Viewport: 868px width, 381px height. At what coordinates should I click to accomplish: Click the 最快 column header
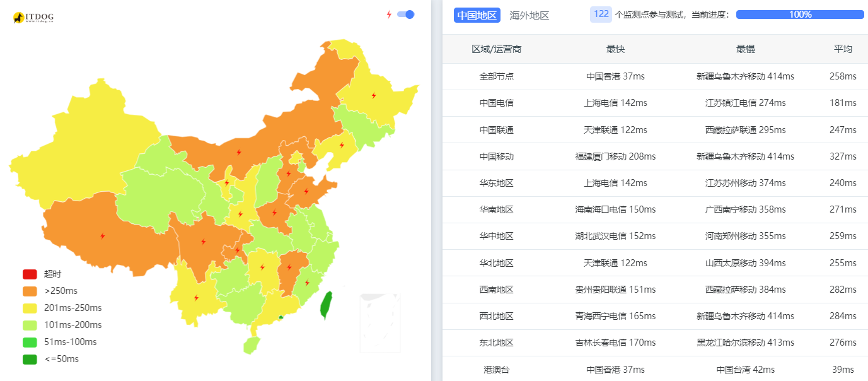pos(615,49)
